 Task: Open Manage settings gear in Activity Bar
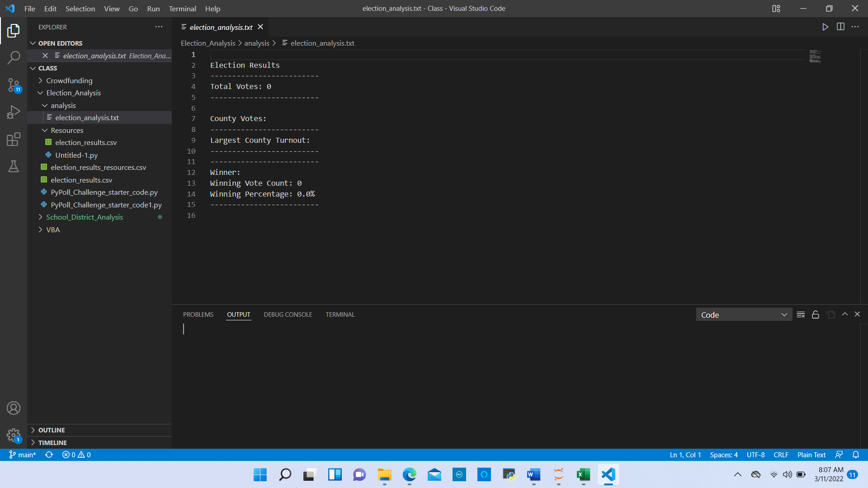[x=14, y=435]
